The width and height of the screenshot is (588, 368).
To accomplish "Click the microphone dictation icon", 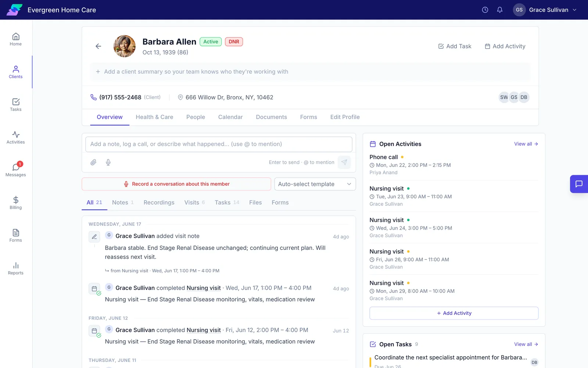I will (x=108, y=162).
